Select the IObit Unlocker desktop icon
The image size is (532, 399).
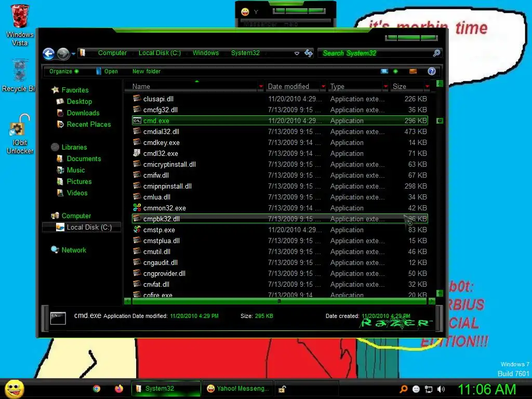(x=20, y=134)
